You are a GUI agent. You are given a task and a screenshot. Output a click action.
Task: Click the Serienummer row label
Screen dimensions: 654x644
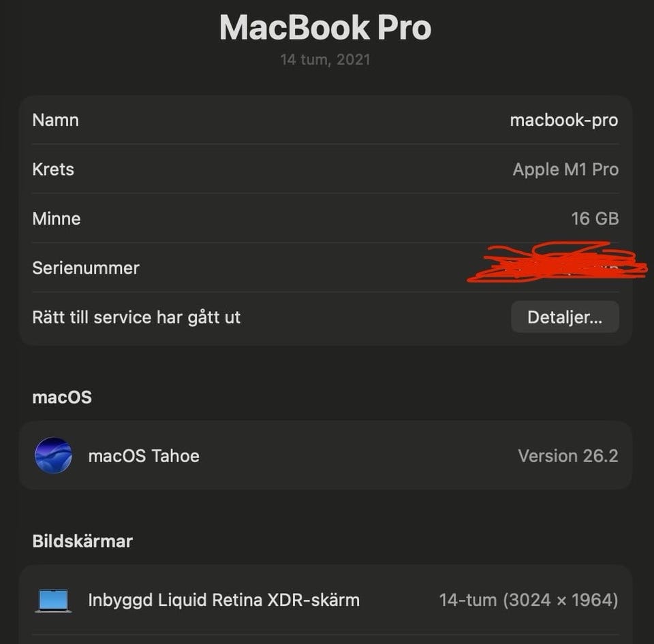coord(86,268)
